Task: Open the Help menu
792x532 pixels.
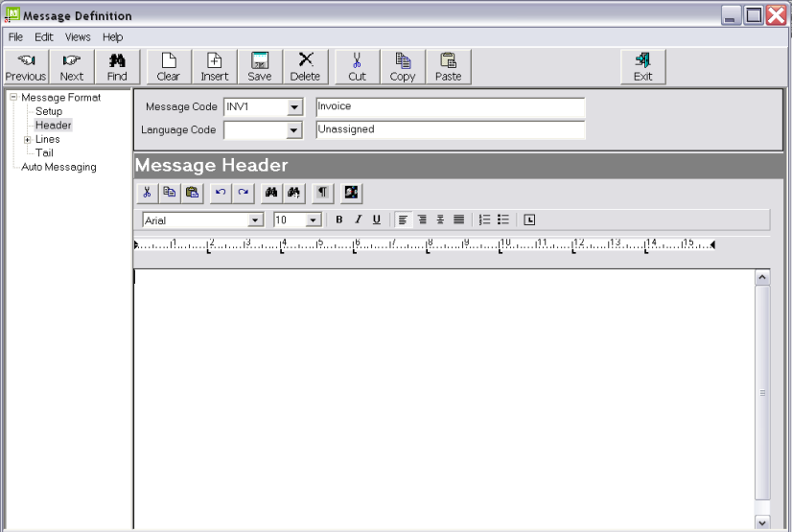Action: click(112, 37)
